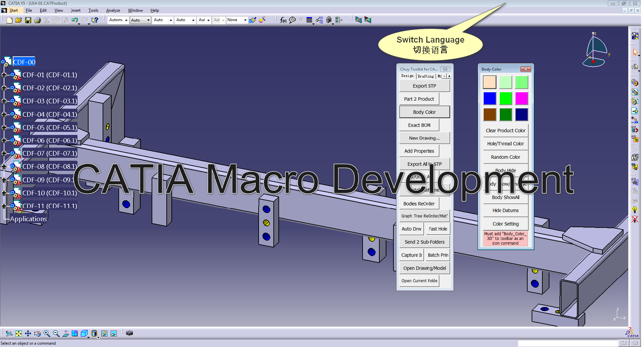Select the Normal View icon
The image size is (644, 347).
[x=65, y=333]
